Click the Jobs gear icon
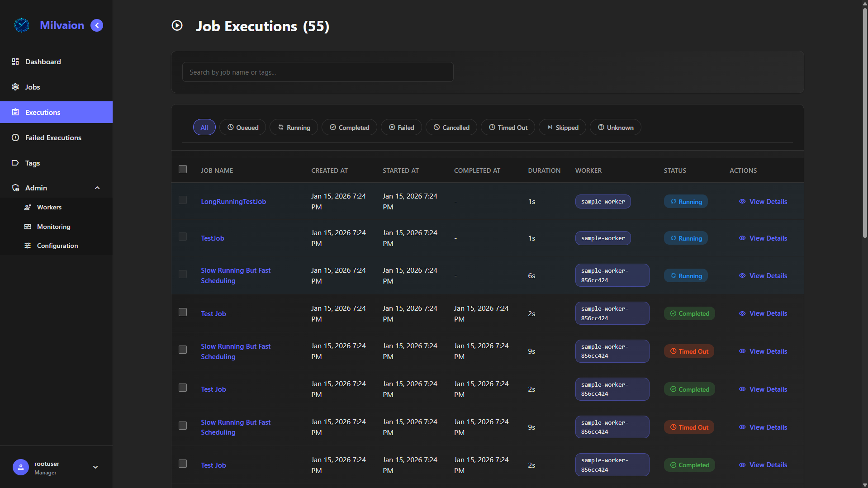The width and height of the screenshot is (868, 488). 15,87
